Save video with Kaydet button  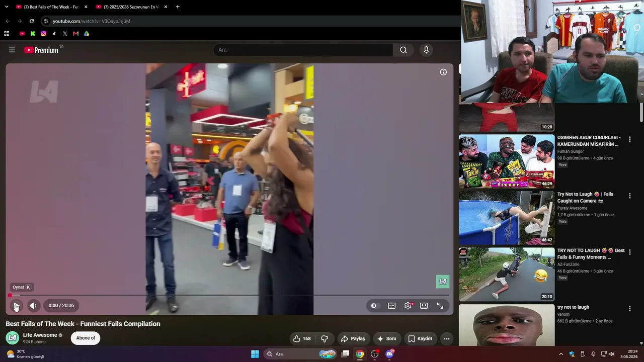click(x=420, y=339)
